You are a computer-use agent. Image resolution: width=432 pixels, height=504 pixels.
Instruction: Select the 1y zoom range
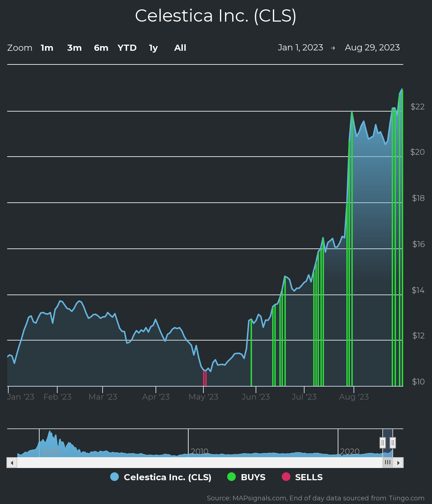[x=153, y=48]
